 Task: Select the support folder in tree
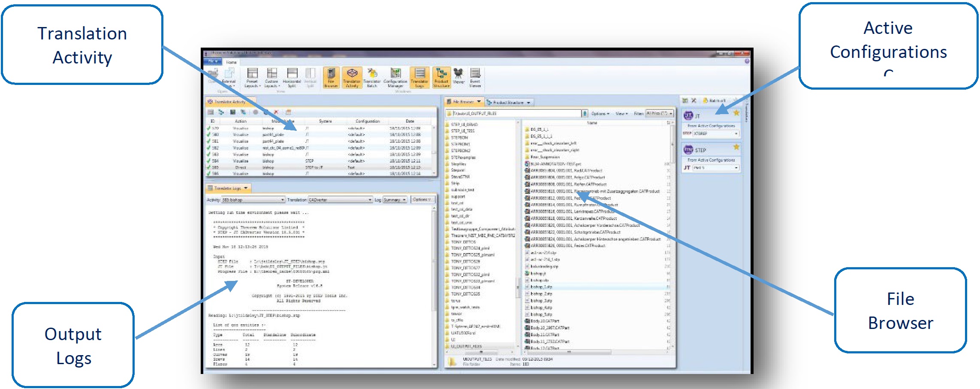click(x=458, y=196)
